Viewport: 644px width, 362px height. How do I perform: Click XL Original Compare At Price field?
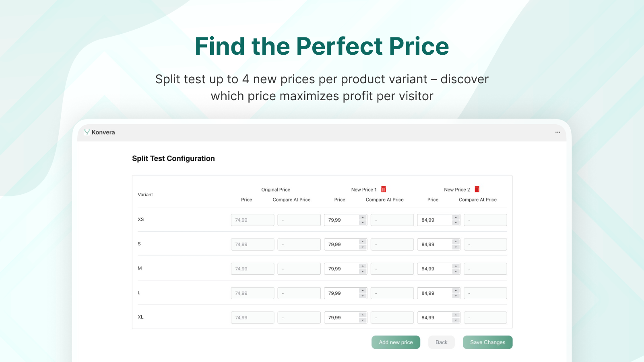pyautogui.click(x=299, y=318)
